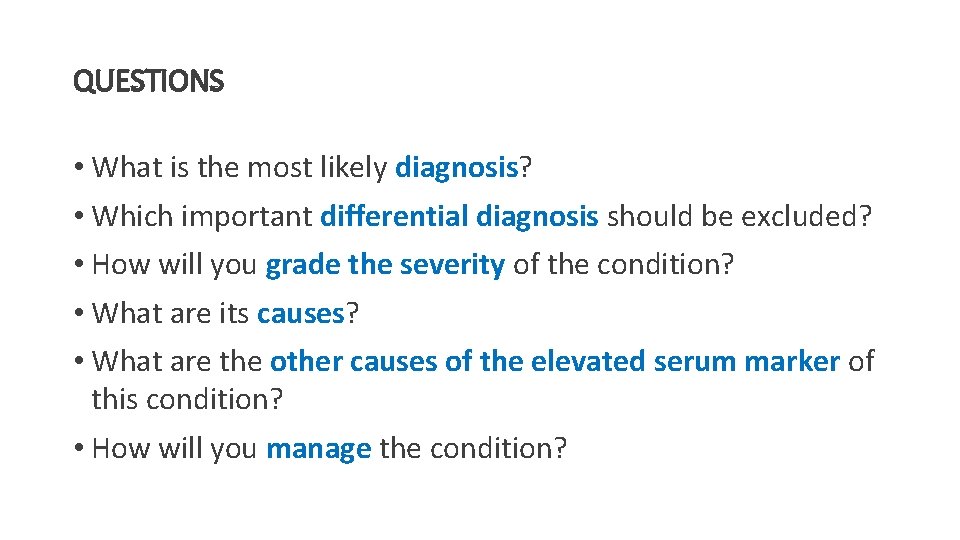Click the text 'Which important'
This screenshot has height=540, width=960.
pyautogui.click(x=202, y=216)
